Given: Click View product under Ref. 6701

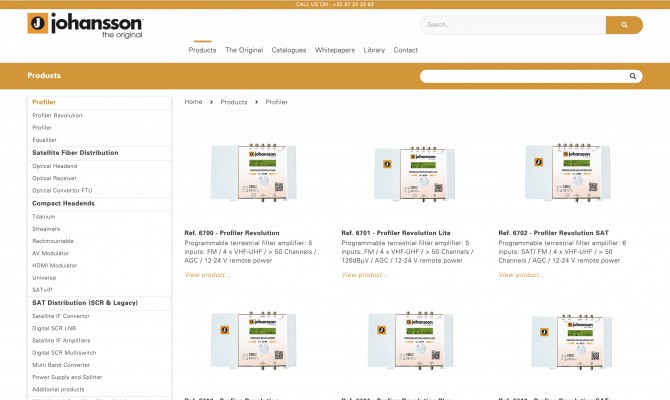Looking at the screenshot, I should pos(364,275).
